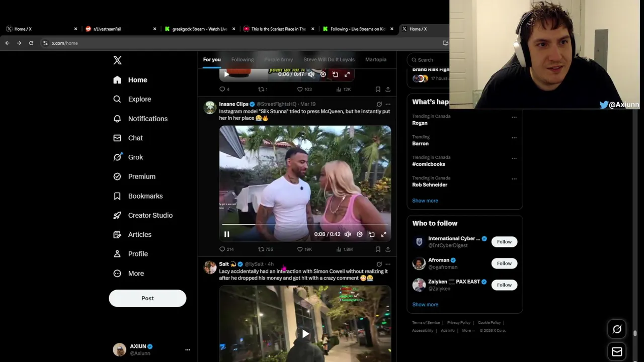Show more Who to follow suggestions

coord(425,305)
